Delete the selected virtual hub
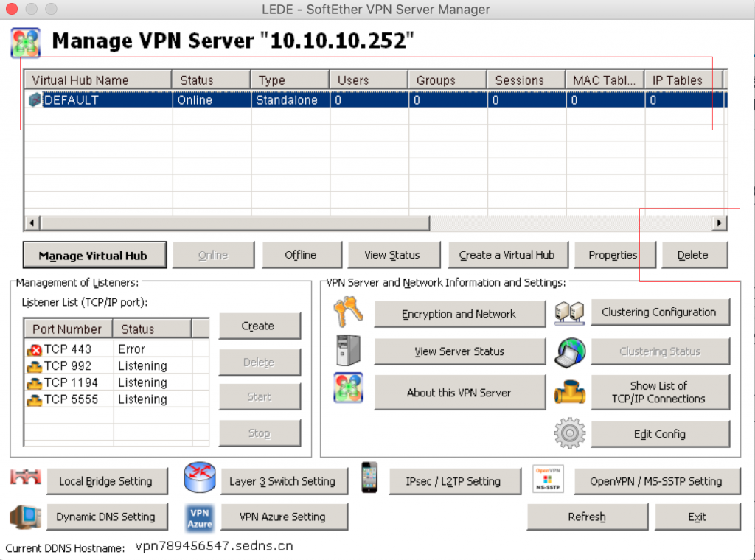This screenshot has width=755, height=560. (695, 255)
